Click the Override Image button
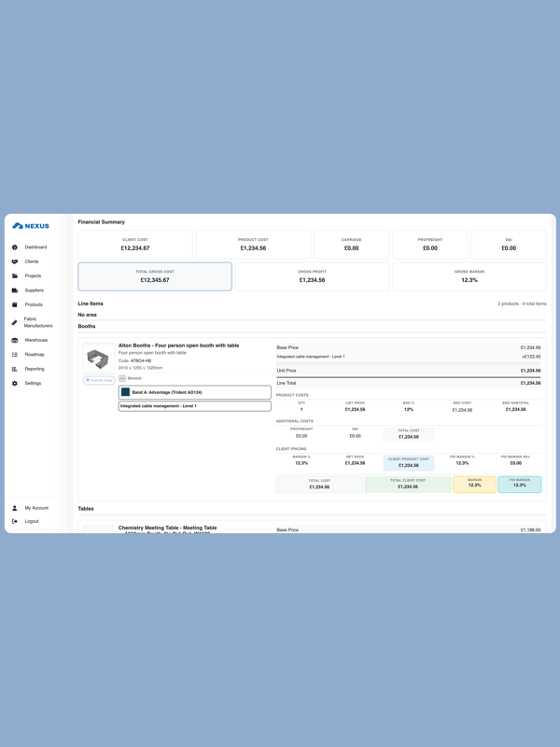Image resolution: width=560 pixels, height=747 pixels. click(x=99, y=380)
